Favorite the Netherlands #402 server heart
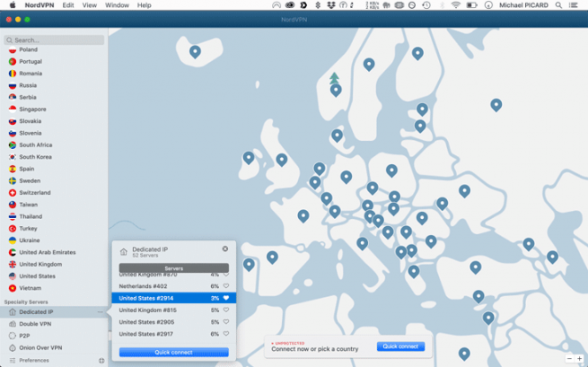The width and height of the screenshot is (588, 367). pos(226,285)
